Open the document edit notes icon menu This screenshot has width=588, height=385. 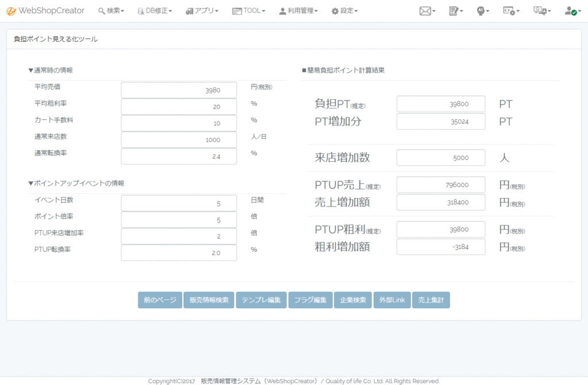click(x=456, y=11)
